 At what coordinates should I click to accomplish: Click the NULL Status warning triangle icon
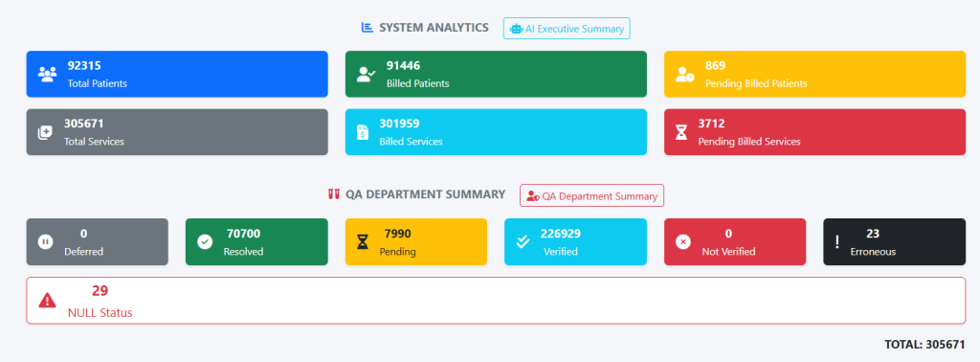click(x=47, y=301)
